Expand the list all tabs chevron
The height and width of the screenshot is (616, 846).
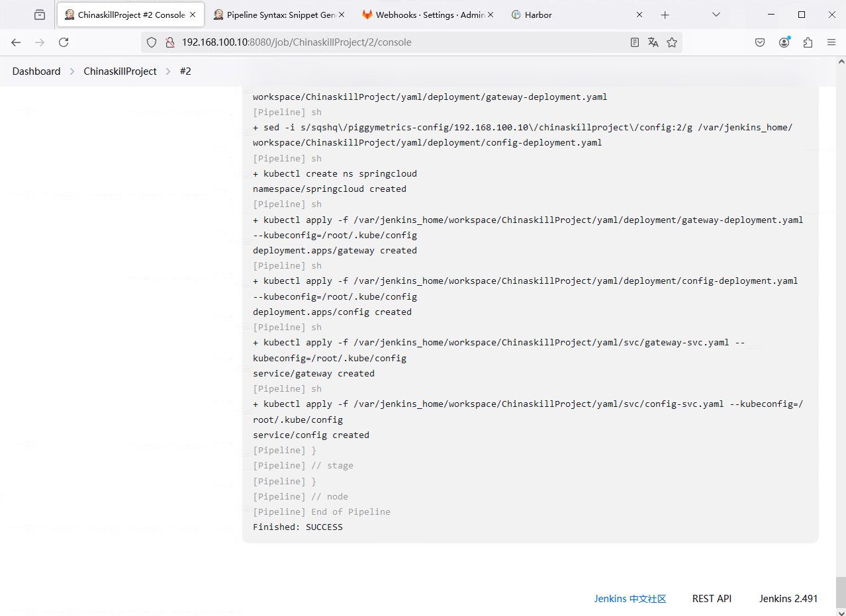(716, 15)
